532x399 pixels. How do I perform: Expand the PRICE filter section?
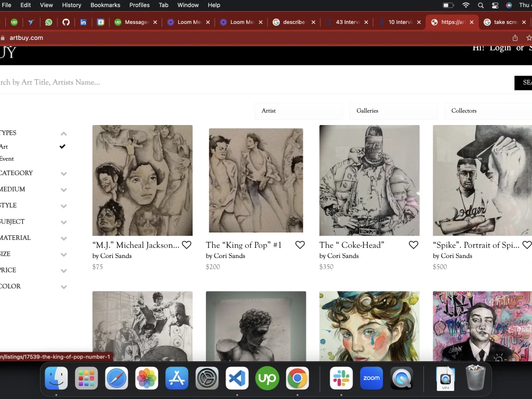[63, 271]
